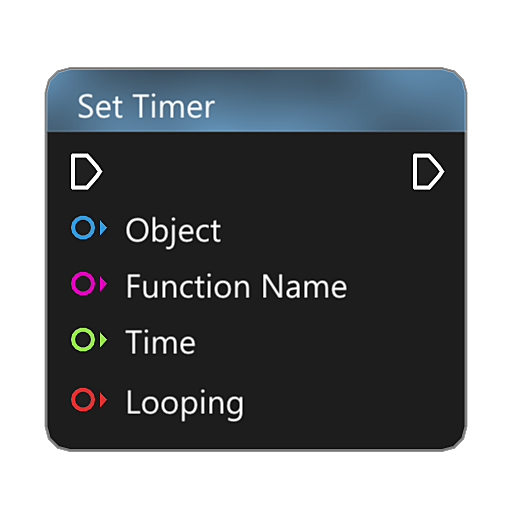Select the node by its Set Timer title
The image size is (512, 512).
(x=146, y=106)
